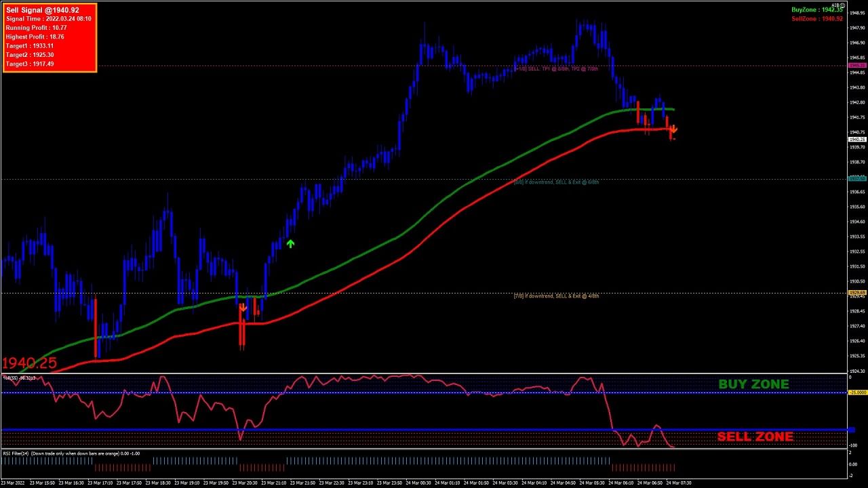Click the green up arrow buy signal
The image size is (868, 488).
290,243
